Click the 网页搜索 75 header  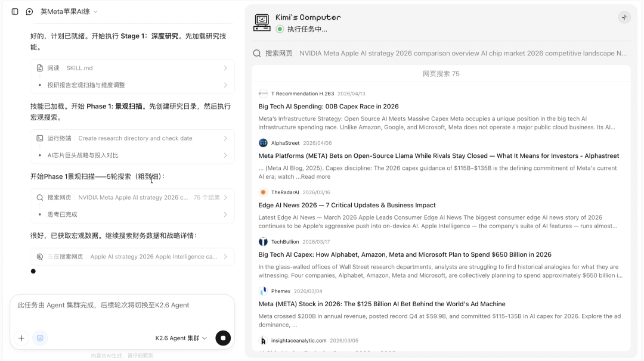tap(441, 74)
